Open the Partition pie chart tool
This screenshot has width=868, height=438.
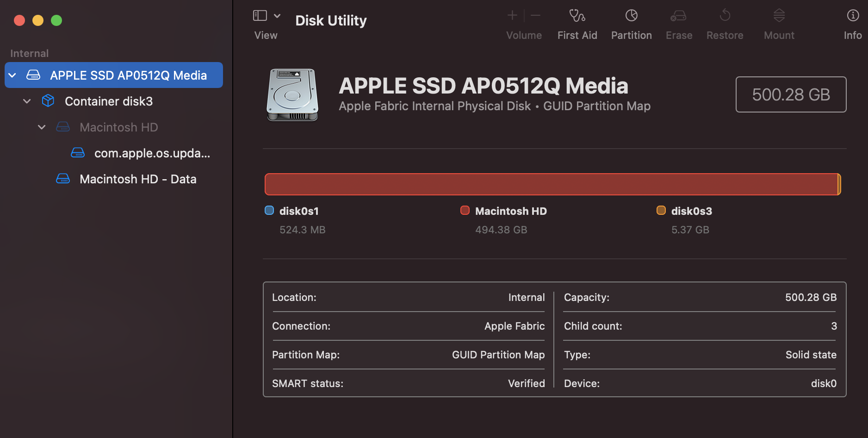[631, 16]
